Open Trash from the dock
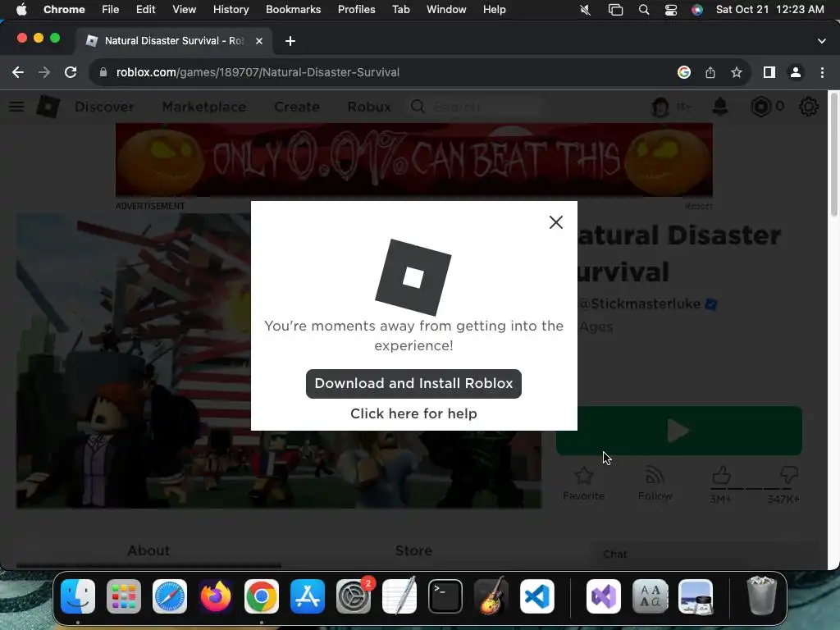 [x=761, y=596]
